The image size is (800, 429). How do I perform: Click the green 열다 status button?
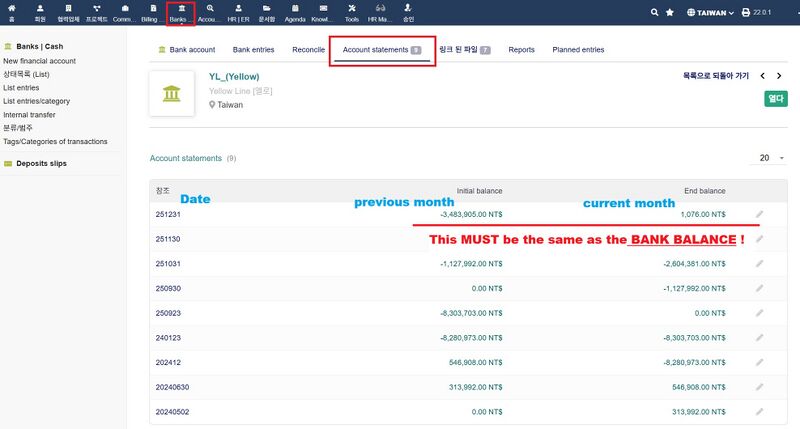click(776, 98)
